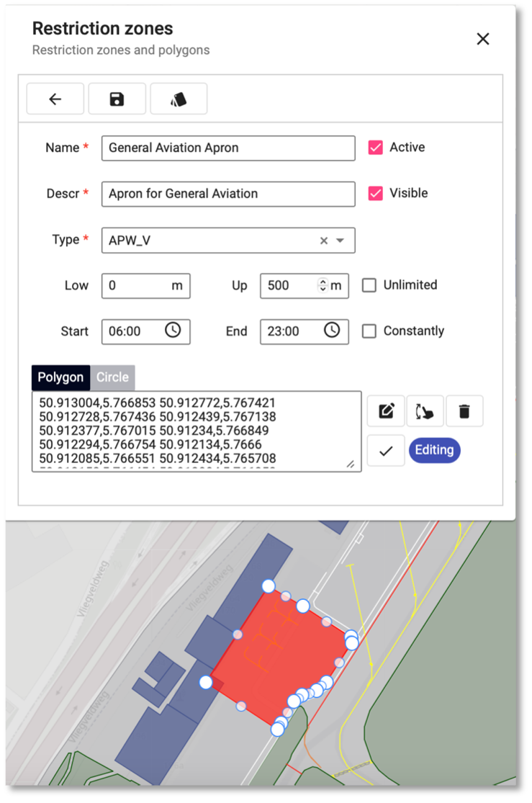Click the Name input field
This screenshot has width=532, height=803.
(228, 148)
